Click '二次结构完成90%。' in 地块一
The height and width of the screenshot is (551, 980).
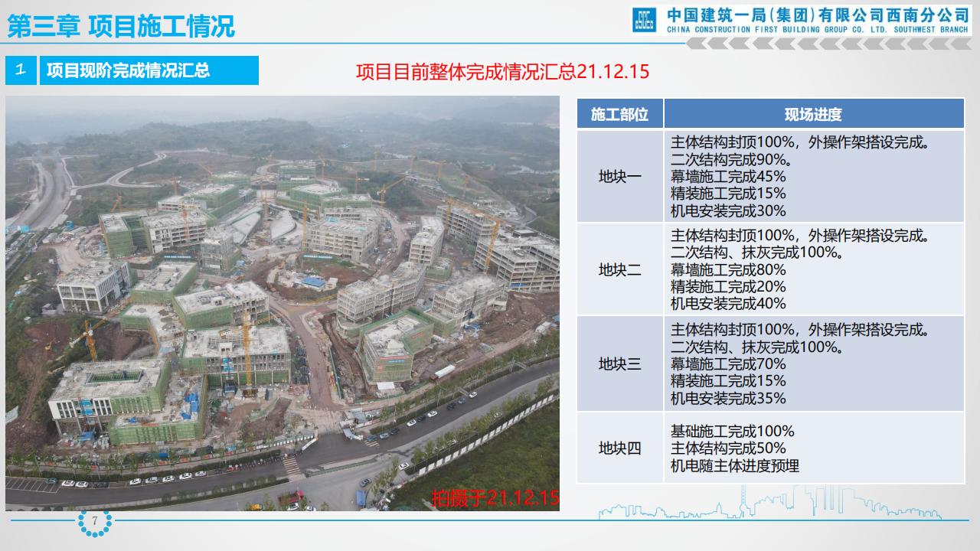tap(731, 160)
